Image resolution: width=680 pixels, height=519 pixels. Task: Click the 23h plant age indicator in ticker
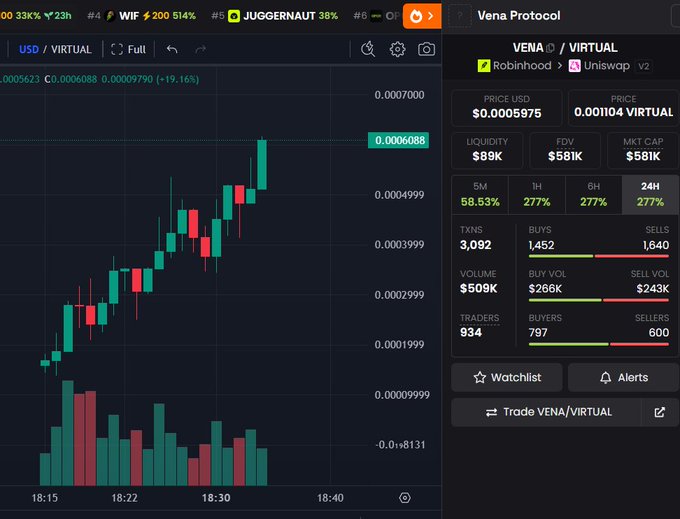tap(58, 16)
